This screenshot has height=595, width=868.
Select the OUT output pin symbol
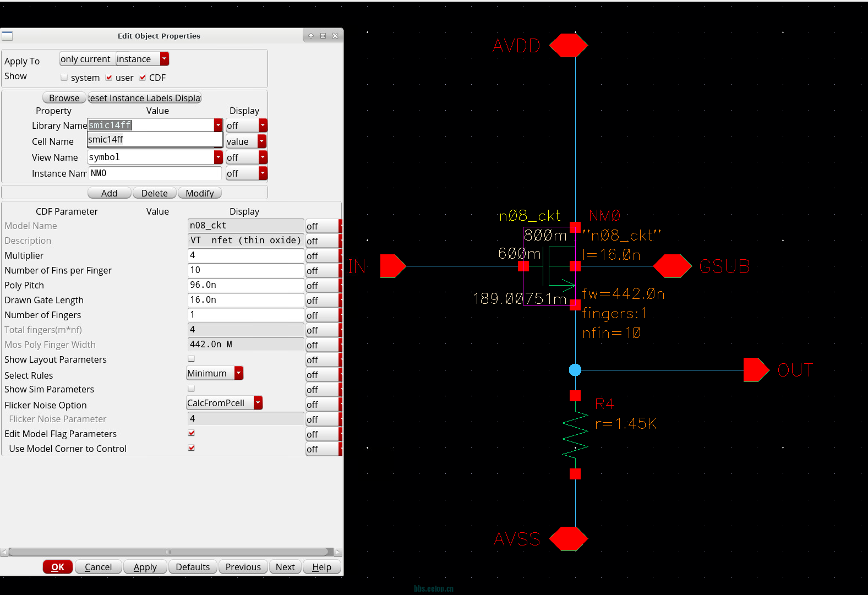[x=756, y=370]
